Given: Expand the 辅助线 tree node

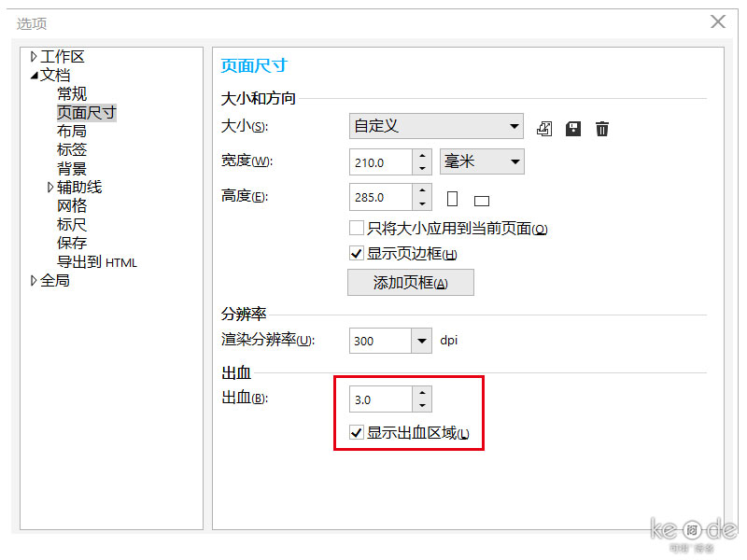Looking at the screenshot, I should pyautogui.click(x=49, y=187).
